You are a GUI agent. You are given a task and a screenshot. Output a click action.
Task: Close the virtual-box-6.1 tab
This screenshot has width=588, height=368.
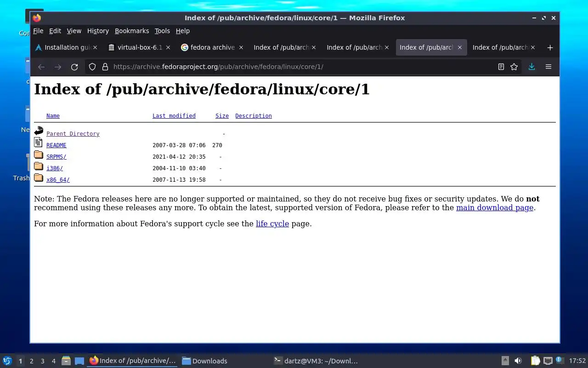pyautogui.click(x=168, y=47)
